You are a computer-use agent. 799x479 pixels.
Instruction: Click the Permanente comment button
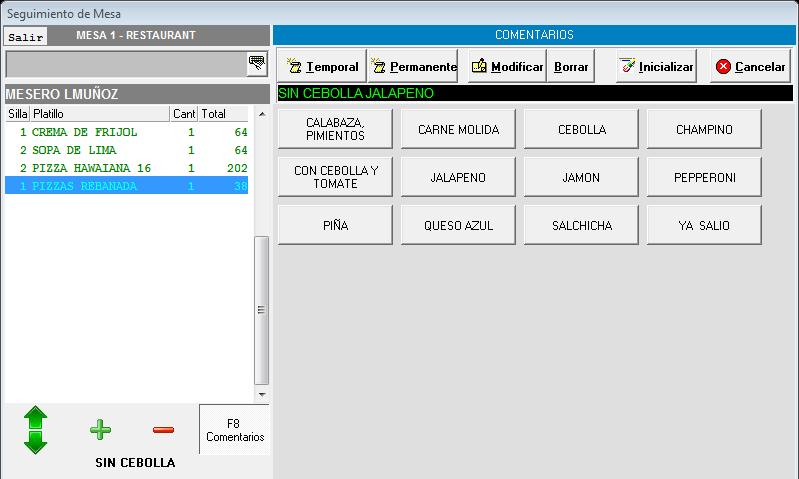point(413,66)
